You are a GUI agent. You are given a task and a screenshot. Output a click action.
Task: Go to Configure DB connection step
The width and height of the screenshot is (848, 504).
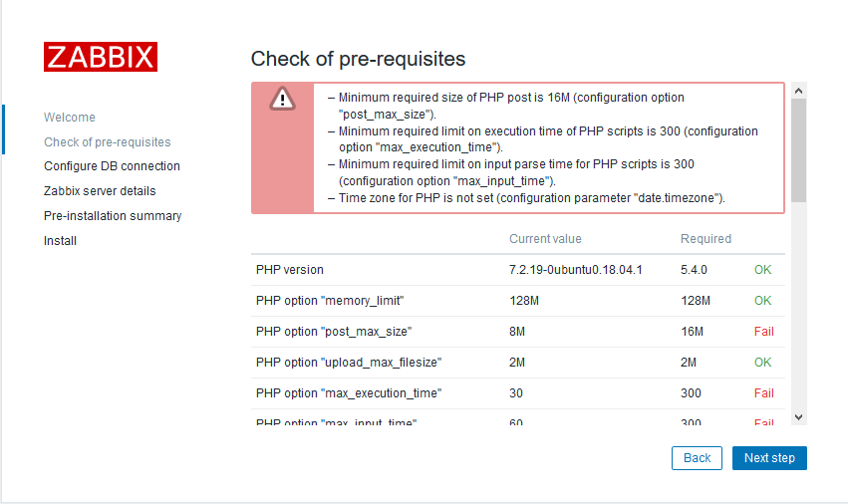point(112,166)
